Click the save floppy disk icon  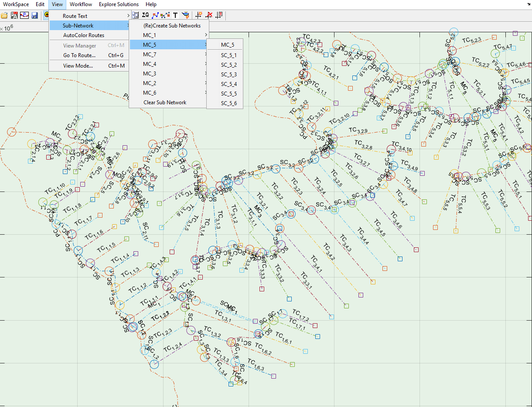click(34, 15)
